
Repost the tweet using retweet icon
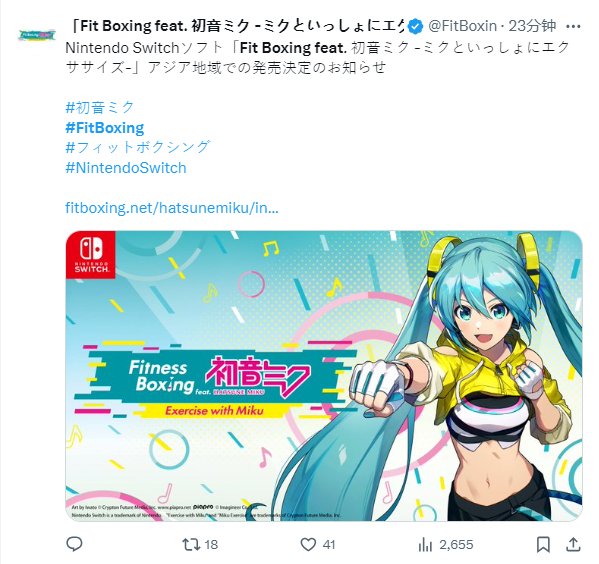tap(190, 544)
